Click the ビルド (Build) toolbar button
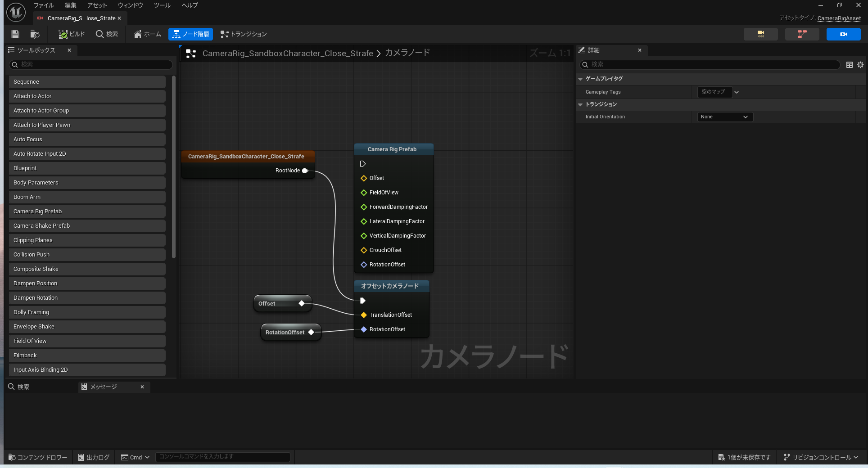This screenshot has height=468, width=868. (72, 34)
